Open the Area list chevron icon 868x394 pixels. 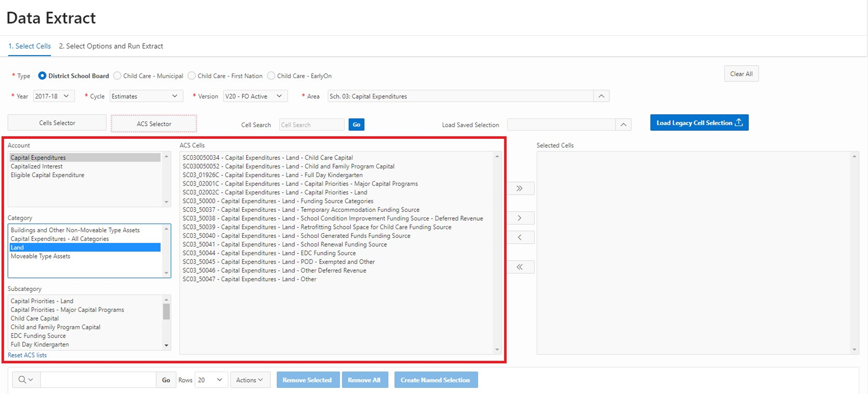click(601, 96)
